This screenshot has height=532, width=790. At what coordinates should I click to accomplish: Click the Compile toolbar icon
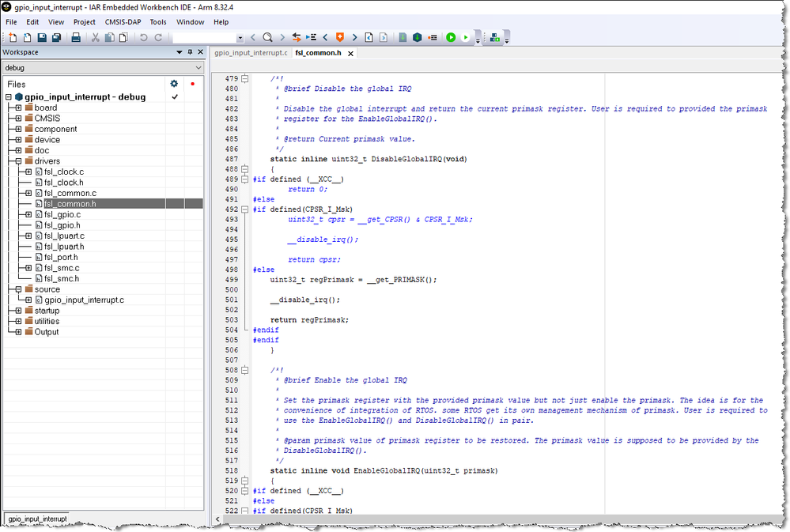click(403, 37)
